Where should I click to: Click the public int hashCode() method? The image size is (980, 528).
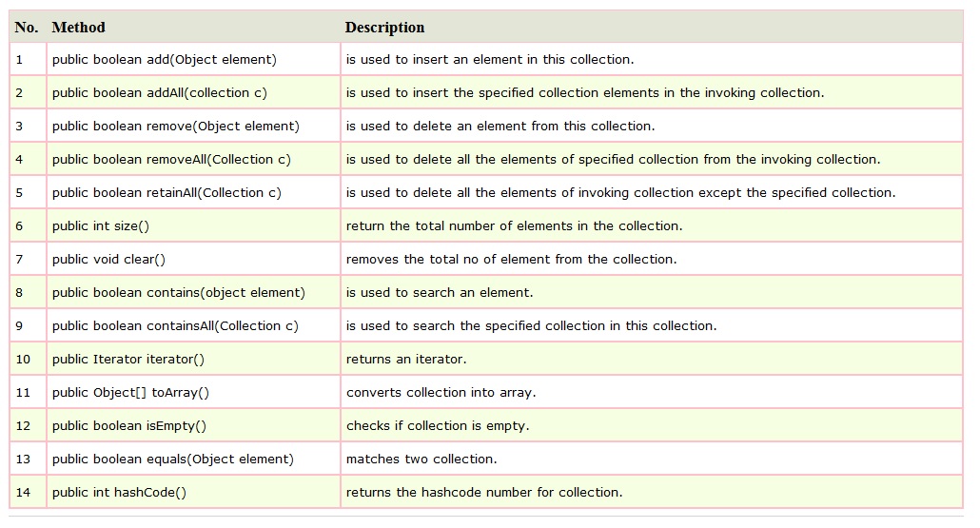click(119, 493)
